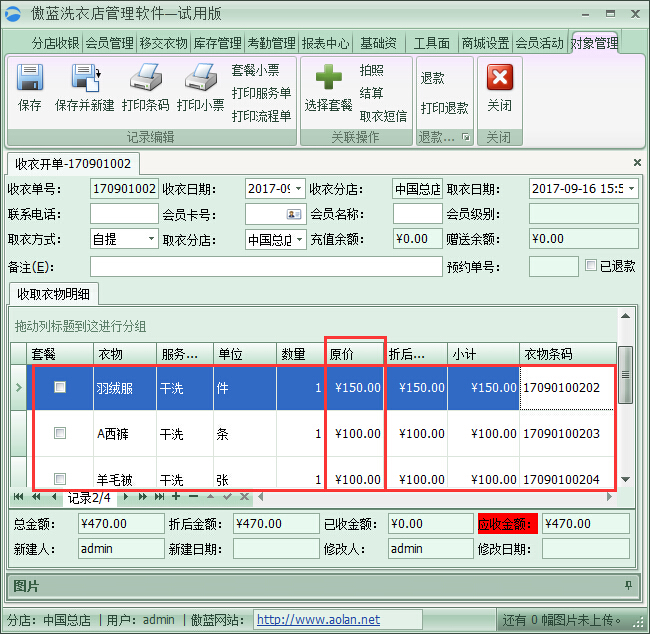Click 退款 button in ribbon

433,78
